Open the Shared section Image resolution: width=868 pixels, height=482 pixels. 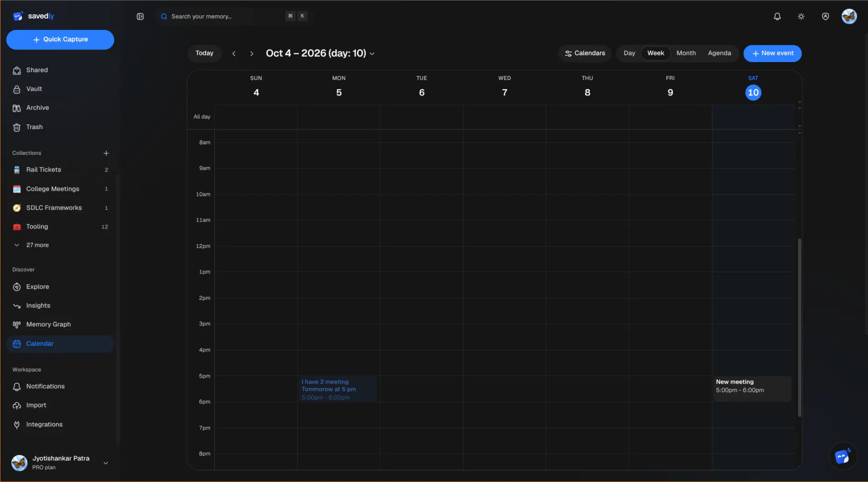60,70
